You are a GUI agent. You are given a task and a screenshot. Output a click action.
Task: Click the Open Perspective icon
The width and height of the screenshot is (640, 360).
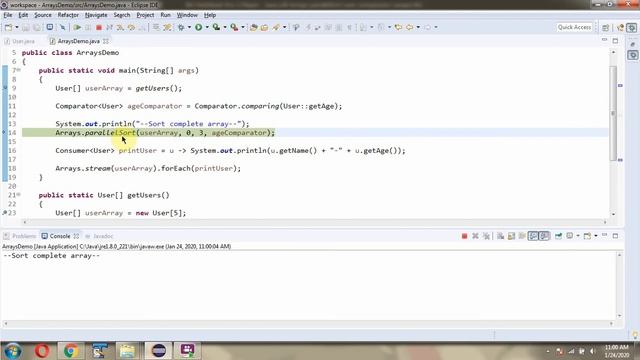pyautogui.click(x=605, y=27)
